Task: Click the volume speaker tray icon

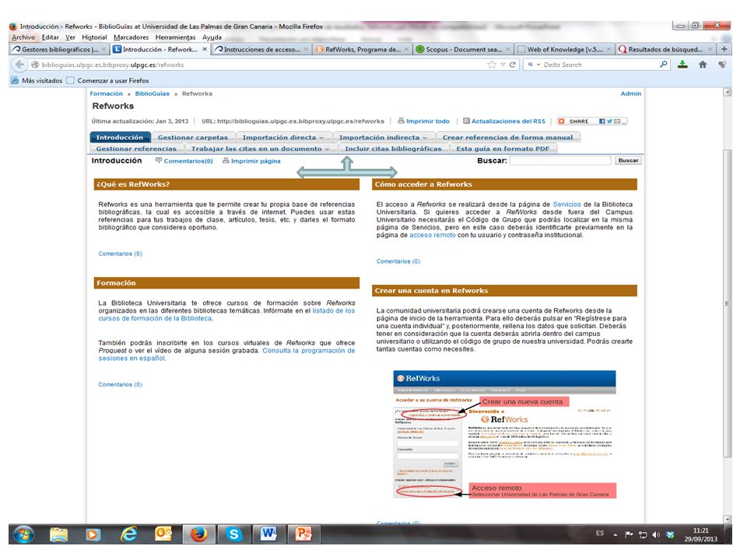Action: 656,535
